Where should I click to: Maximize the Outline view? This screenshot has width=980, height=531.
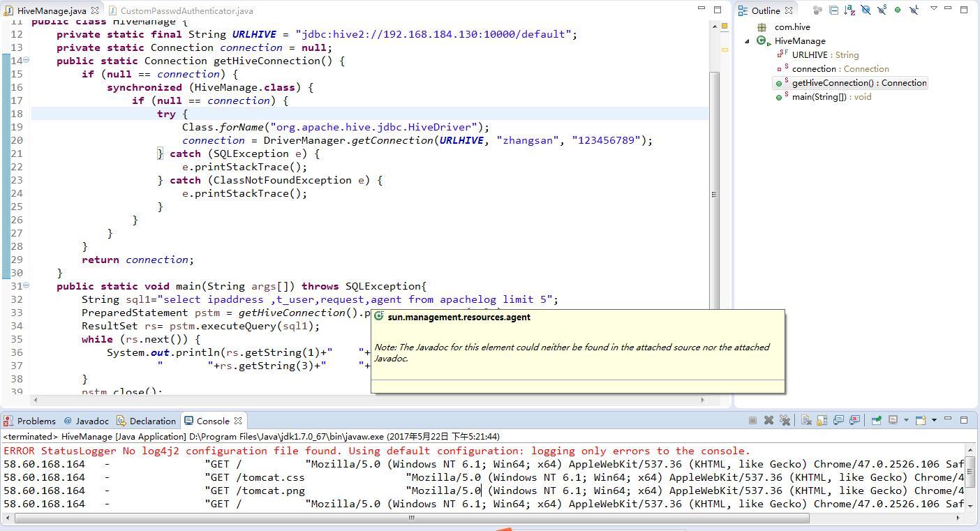pos(964,9)
